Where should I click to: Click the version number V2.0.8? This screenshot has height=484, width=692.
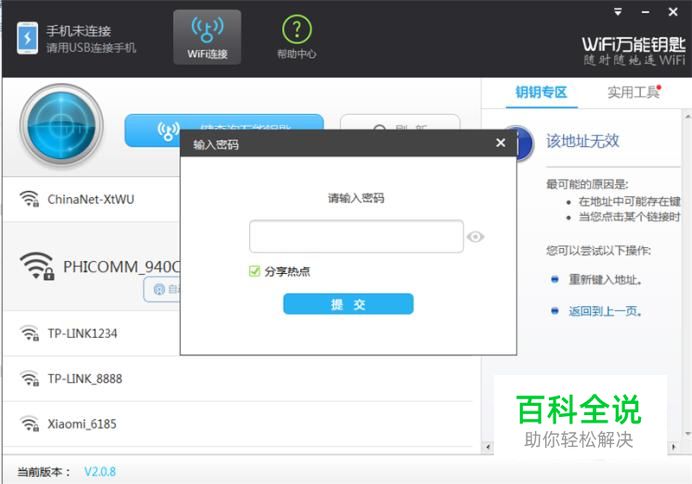[100, 472]
